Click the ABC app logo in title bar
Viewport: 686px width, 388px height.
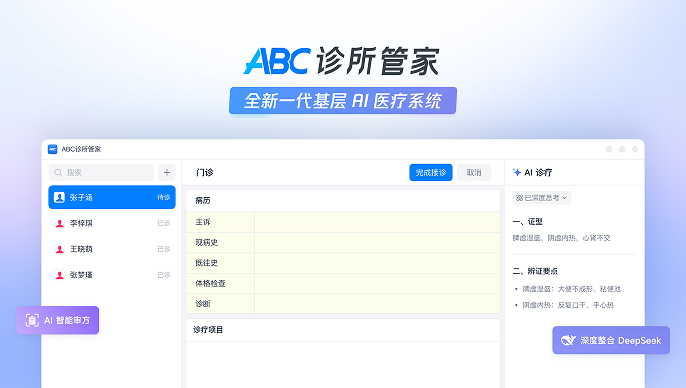click(x=52, y=149)
